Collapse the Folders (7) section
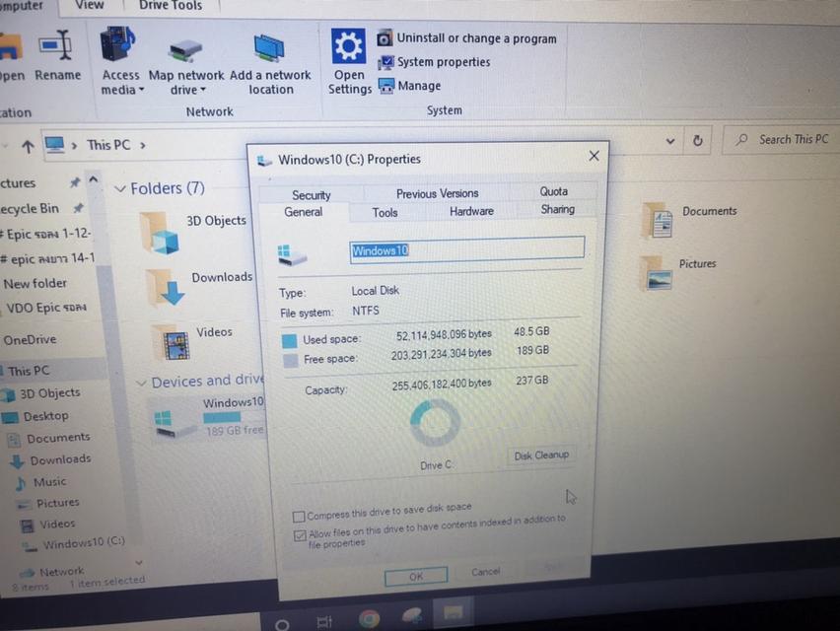This screenshot has width=840, height=631. (x=120, y=188)
